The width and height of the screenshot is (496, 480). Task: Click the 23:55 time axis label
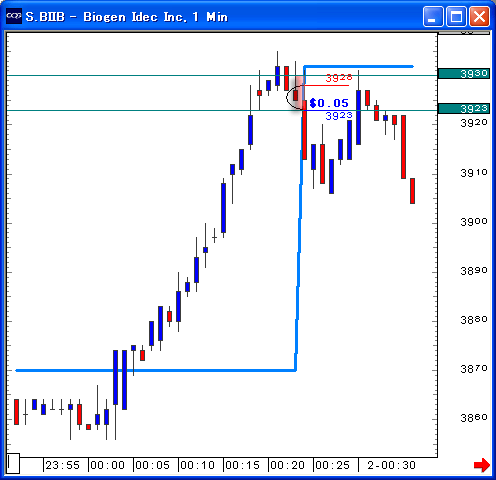(62, 465)
